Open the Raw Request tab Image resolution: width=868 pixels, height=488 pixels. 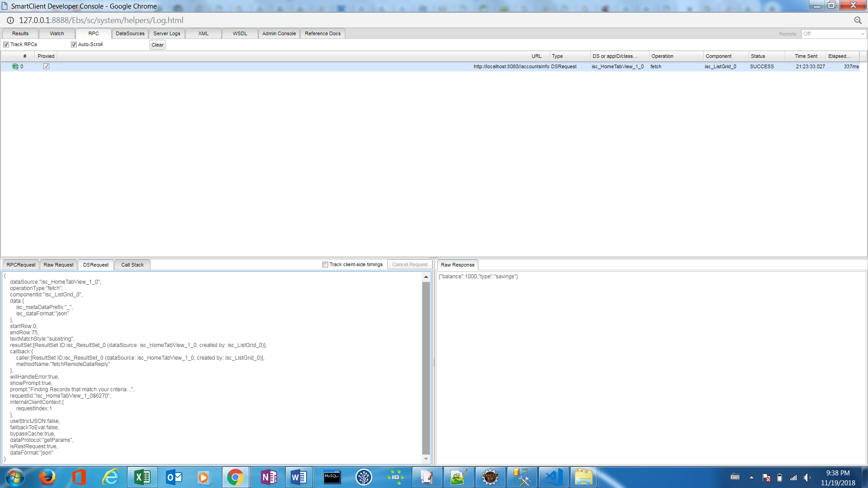tap(58, 265)
